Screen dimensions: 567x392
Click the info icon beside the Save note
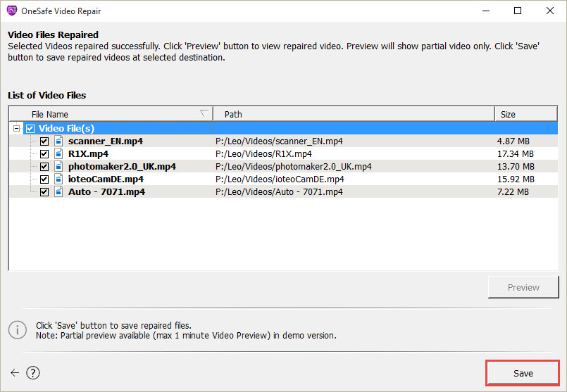[x=18, y=330]
